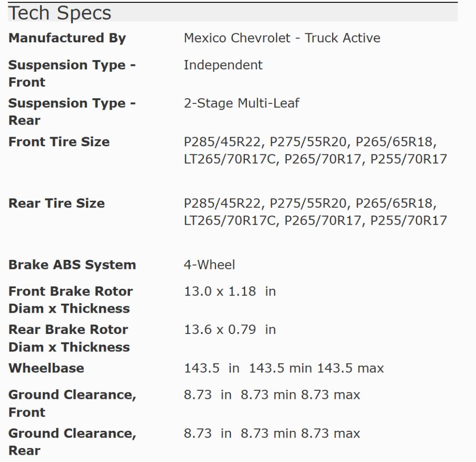The image size is (476, 462).
Task: Click Rear Brake Rotor Diam x Thickness label
Action: tap(69, 338)
